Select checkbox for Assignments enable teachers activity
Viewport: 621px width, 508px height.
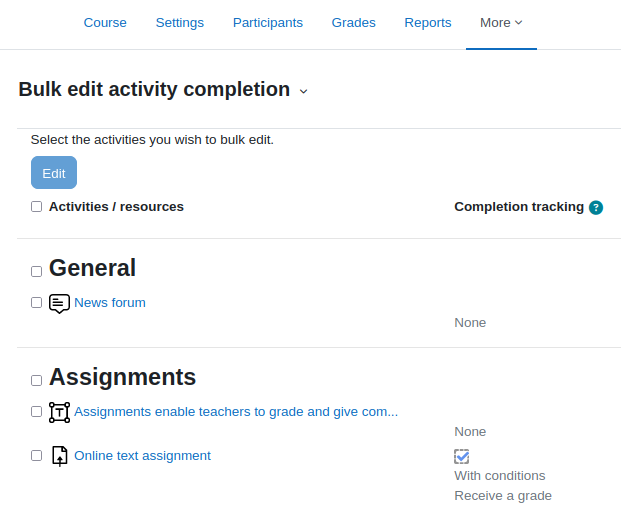(x=36, y=412)
